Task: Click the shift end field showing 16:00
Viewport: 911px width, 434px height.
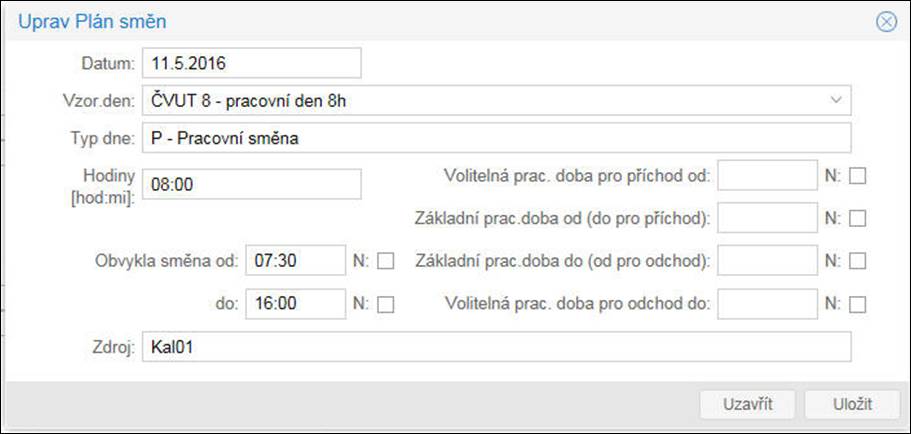Action: [x=295, y=303]
